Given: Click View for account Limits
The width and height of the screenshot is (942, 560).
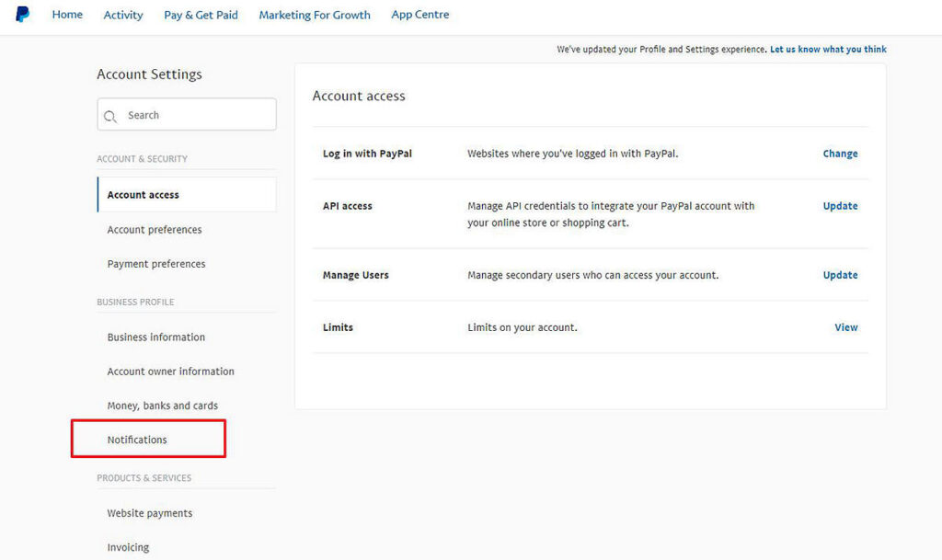Looking at the screenshot, I should point(846,327).
